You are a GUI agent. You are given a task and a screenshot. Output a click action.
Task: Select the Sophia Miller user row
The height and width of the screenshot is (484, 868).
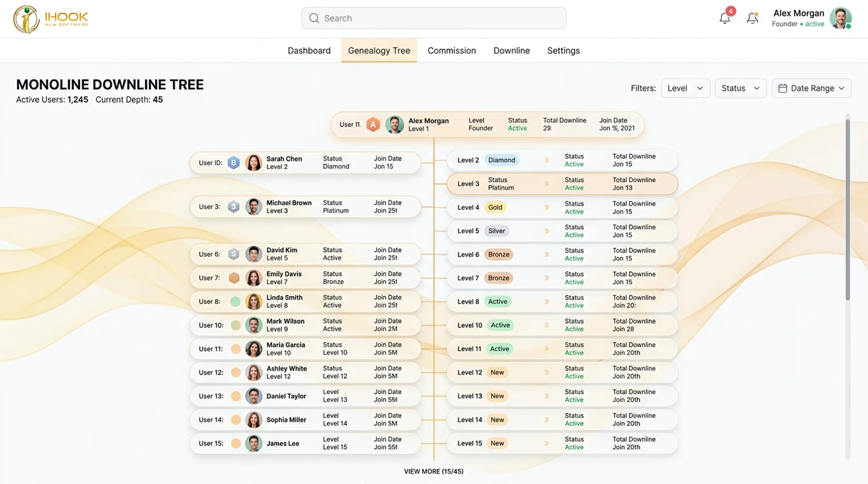coord(305,420)
